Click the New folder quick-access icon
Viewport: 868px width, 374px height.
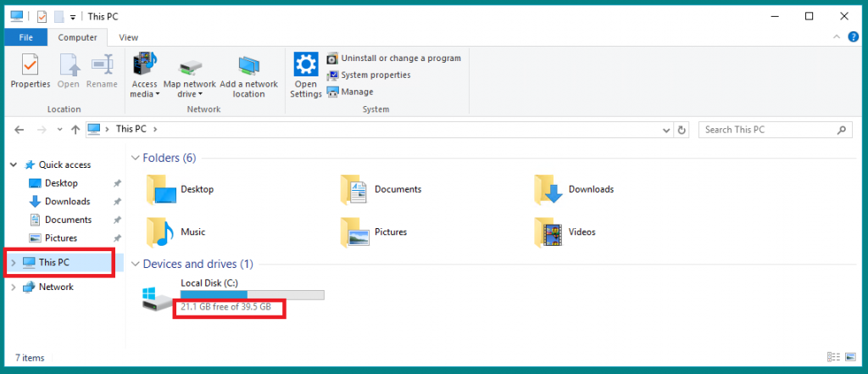tap(58, 17)
